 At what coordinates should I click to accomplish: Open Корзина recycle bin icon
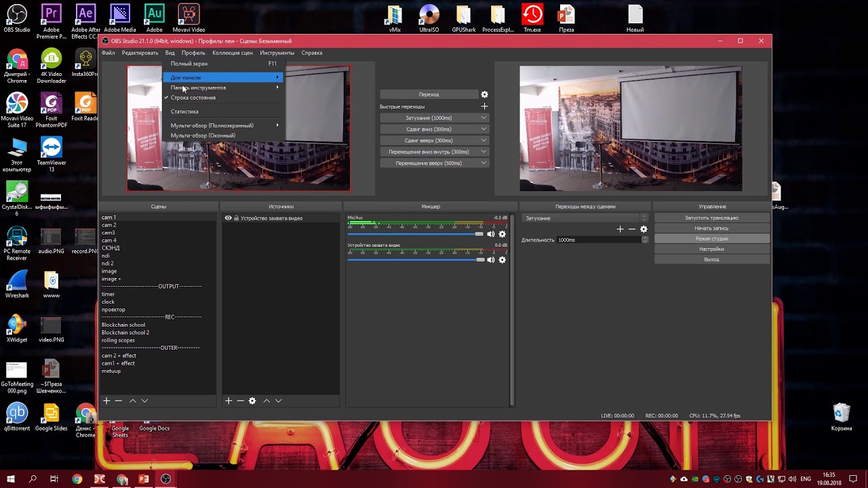click(842, 417)
